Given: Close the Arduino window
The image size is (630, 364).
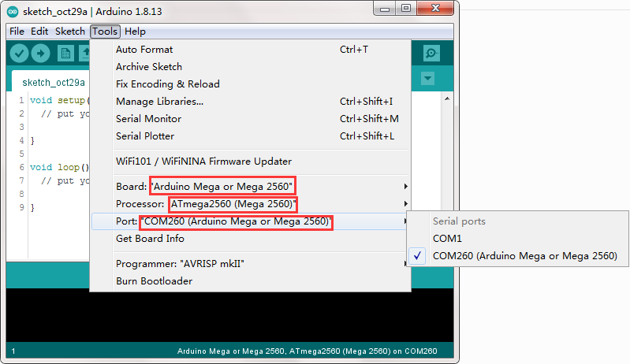Looking at the screenshot, I should [x=435, y=9].
